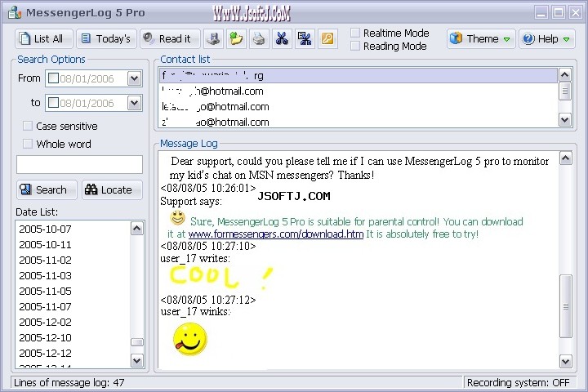Screen dimensions: 588x392
Task: Click the timestamp <08/08/05 10:27:10>
Action: [x=208, y=246]
